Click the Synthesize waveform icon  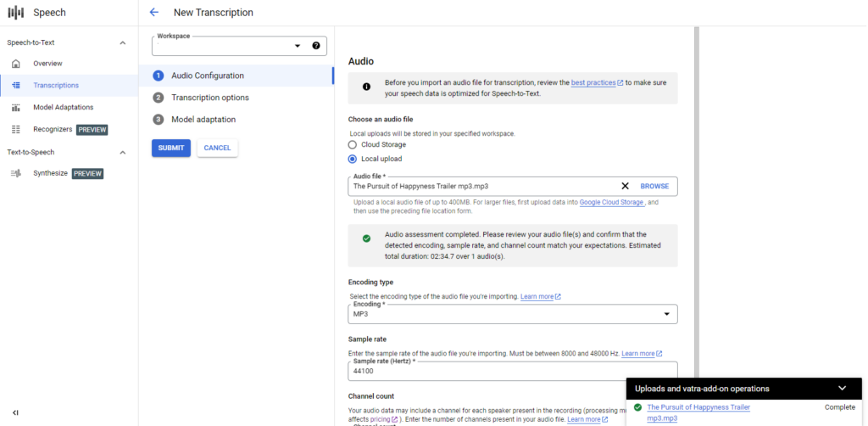16,173
